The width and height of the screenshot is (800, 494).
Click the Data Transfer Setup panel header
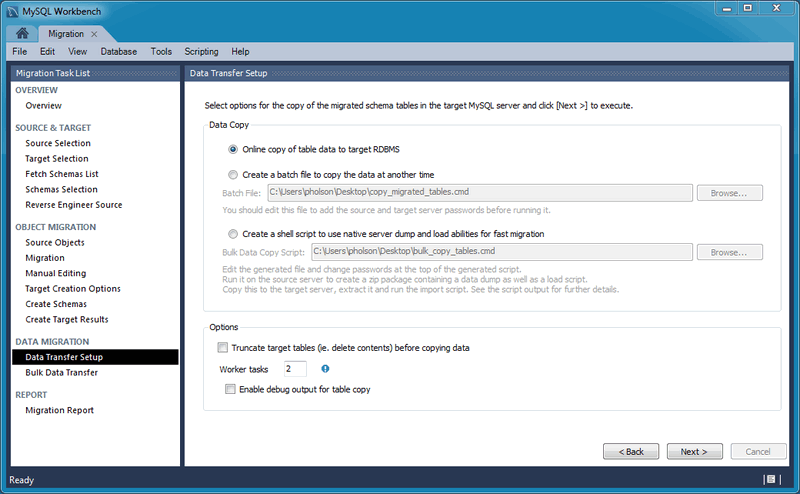(487, 73)
